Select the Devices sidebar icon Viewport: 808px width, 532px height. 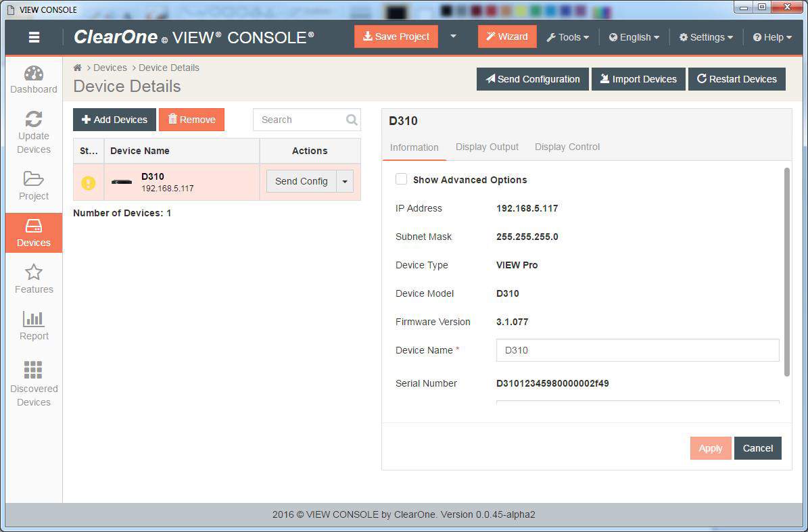click(34, 226)
